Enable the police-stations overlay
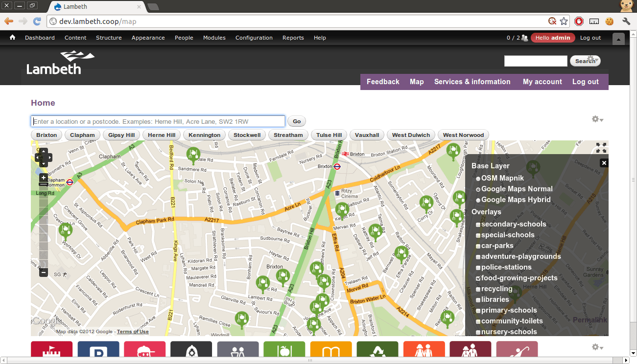Image resolution: width=637 pixels, height=364 pixels. point(478,268)
